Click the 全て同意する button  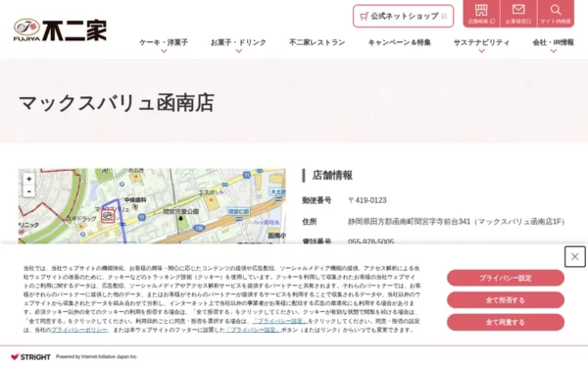click(x=506, y=322)
